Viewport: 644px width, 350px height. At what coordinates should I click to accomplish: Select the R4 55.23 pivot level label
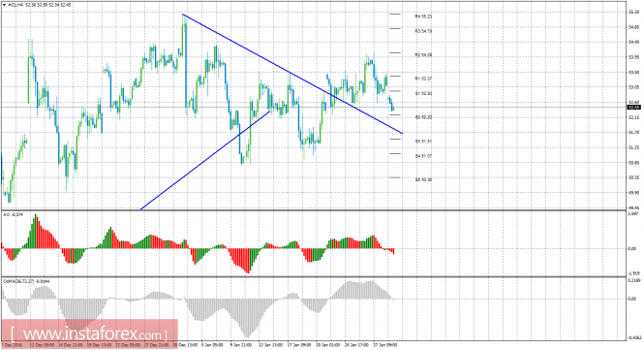tap(423, 16)
